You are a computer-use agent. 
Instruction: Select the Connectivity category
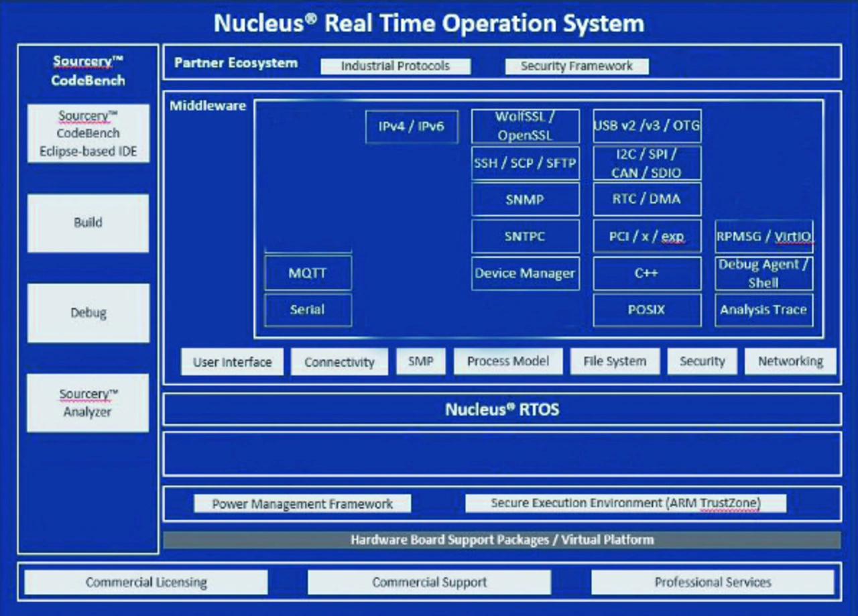tap(339, 362)
